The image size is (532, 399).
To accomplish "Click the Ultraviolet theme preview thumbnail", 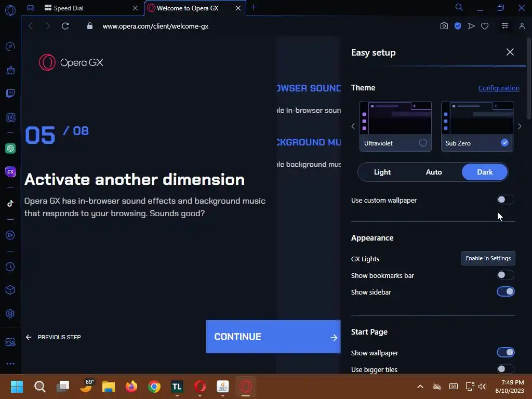I will click(395, 118).
